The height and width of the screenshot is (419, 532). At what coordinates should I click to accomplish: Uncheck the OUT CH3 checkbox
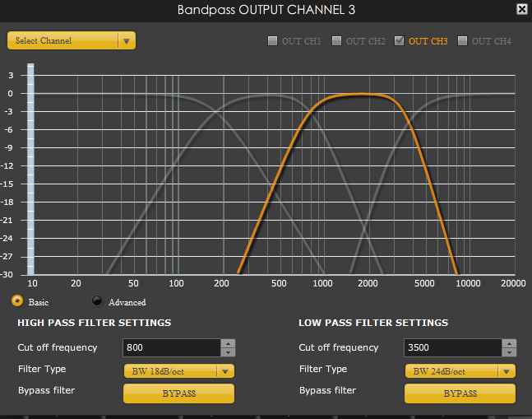[400, 40]
